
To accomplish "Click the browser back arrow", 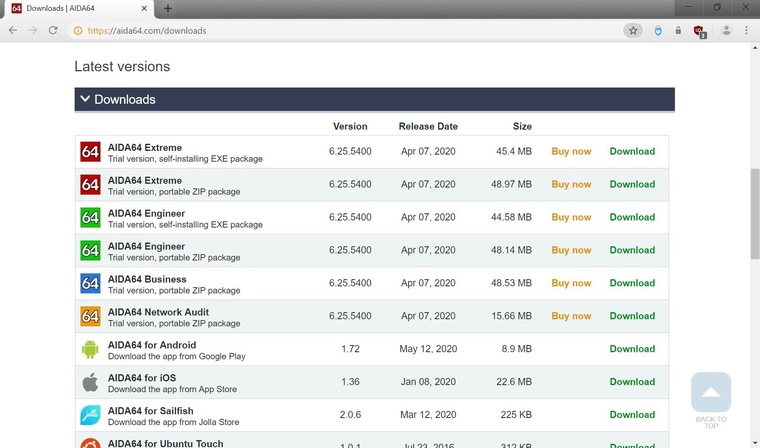I will point(13,31).
